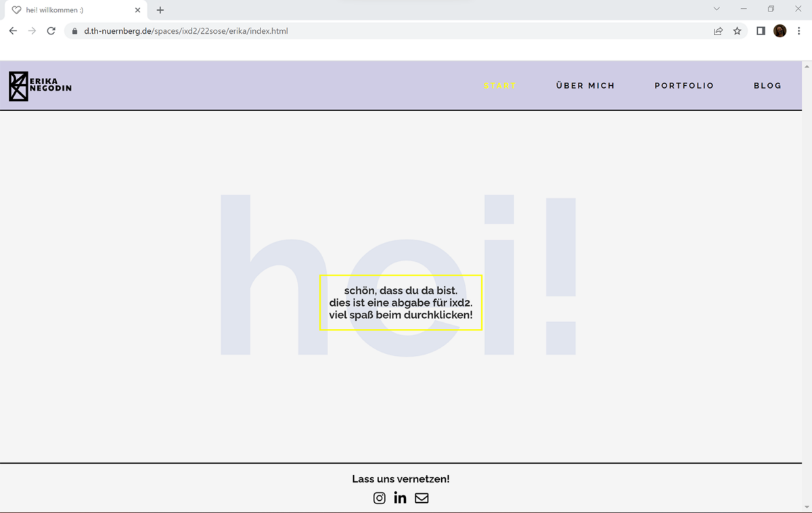The width and height of the screenshot is (812, 513).
Task: Click the Erika Negodin logo
Action: point(40,86)
